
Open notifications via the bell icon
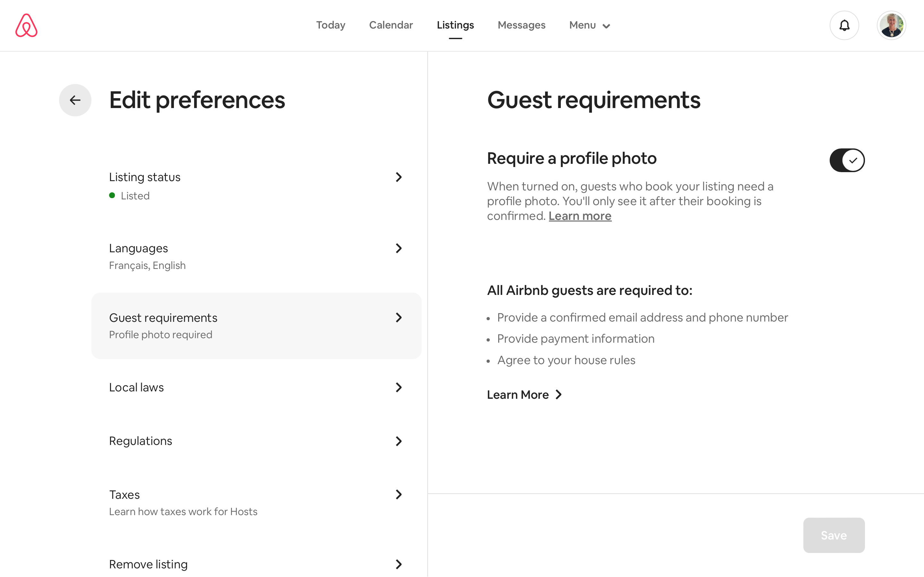(844, 25)
